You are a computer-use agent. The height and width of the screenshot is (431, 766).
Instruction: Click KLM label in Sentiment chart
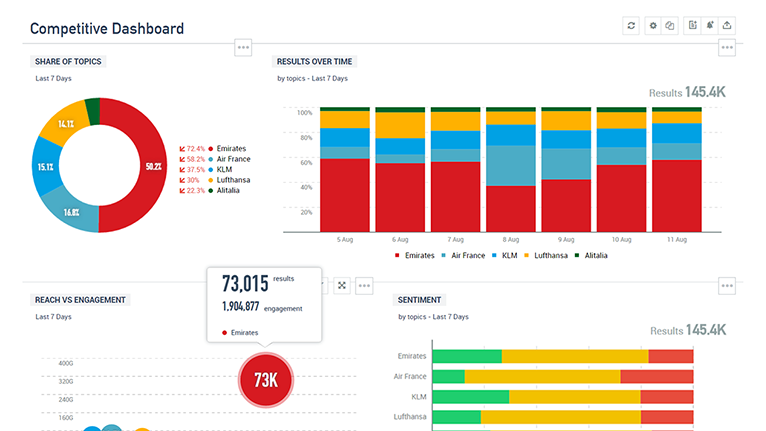[x=419, y=397]
